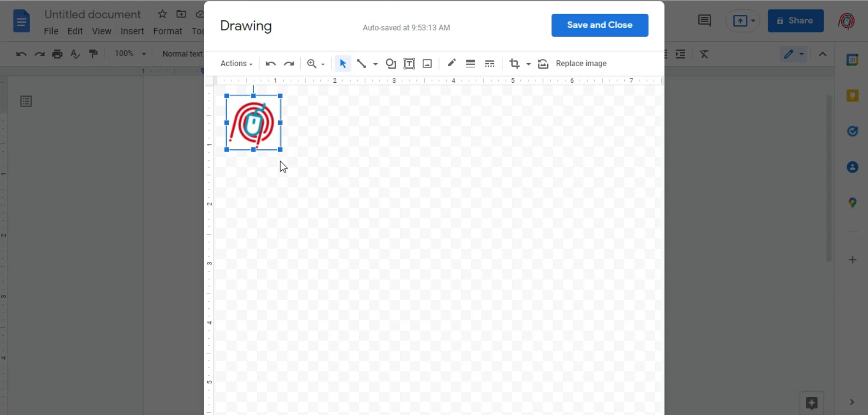Select the logo image on canvas
This screenshot has width=868, height=415.
(x=253, y=123)
